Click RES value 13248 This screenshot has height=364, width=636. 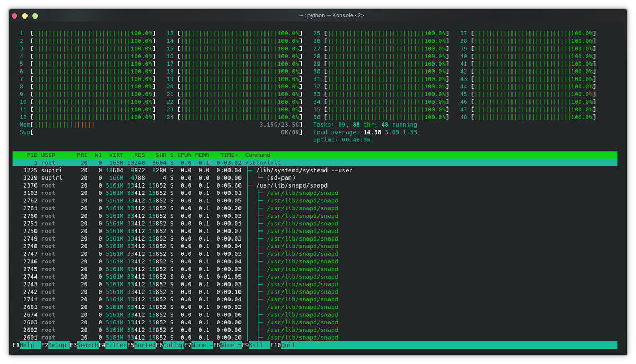136,163
